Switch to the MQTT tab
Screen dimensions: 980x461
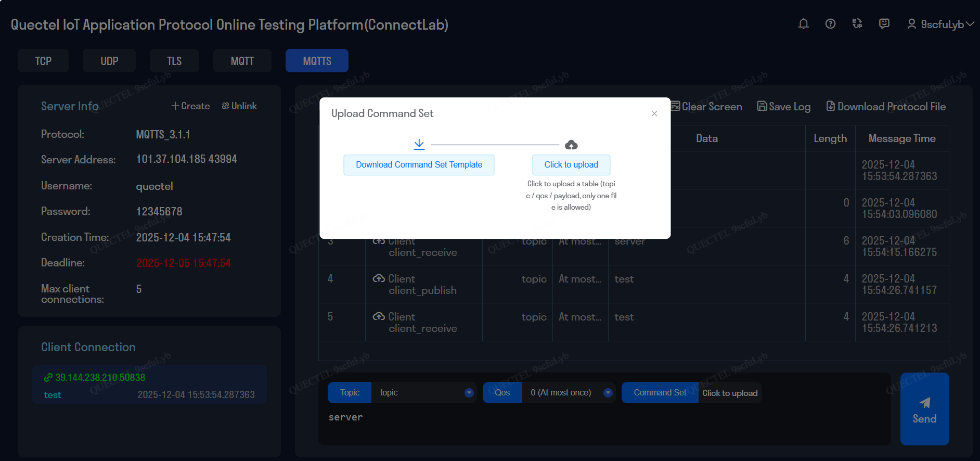click(x=242, y=61)
